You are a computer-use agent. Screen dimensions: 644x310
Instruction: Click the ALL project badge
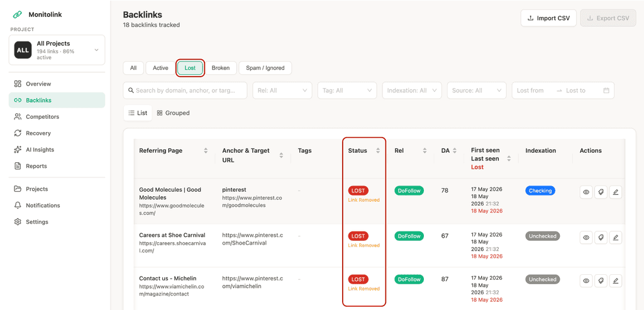[x=23, y=50]
